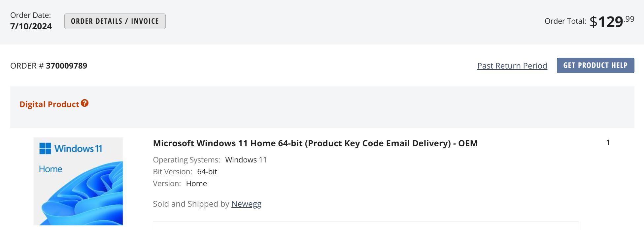Image resolution: width=644 pixels, height=230 pixels.
Task: Click the Windows logo in the product image
Action: [x=45, y=148]
